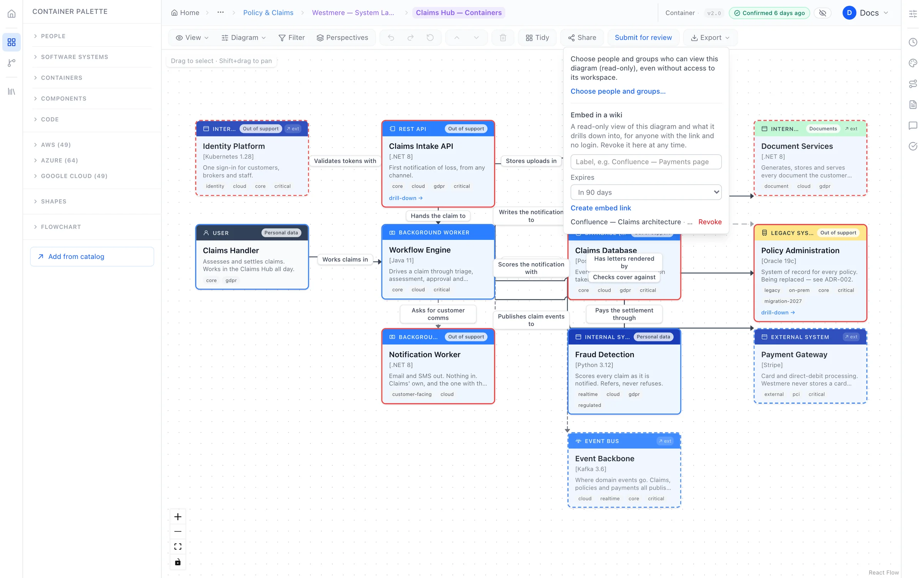This screenshot has height=578, width=924.
Task: Click the fit view icon
Action: pos(177,546)
